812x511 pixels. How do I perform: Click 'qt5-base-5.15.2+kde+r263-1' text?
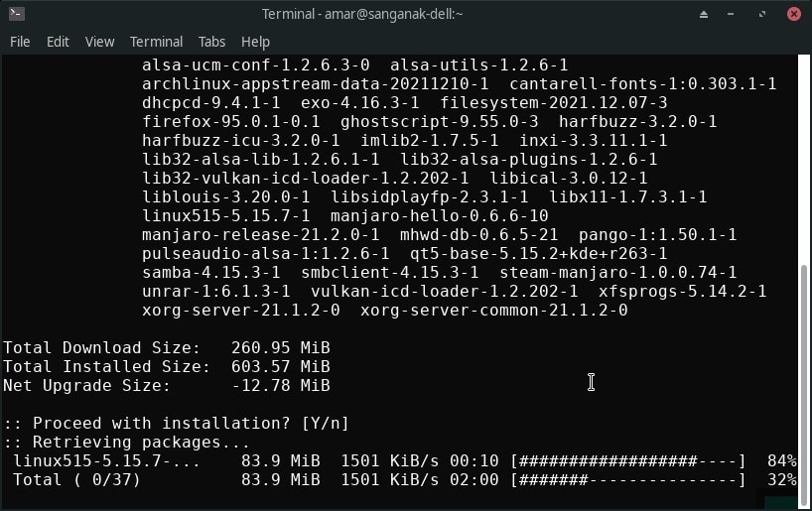(539, 254)
